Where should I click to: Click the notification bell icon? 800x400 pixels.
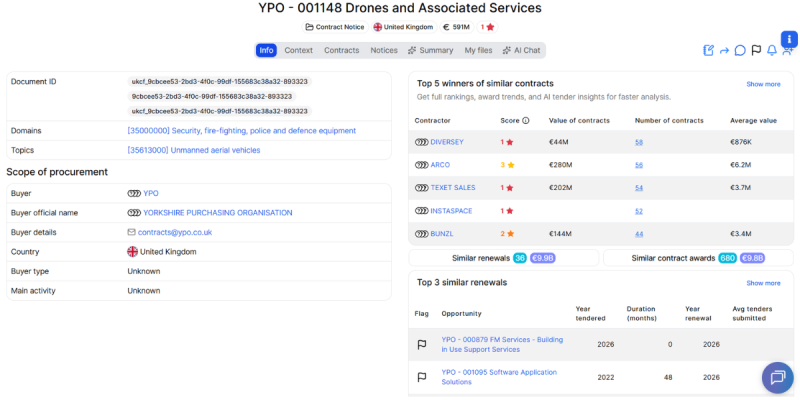click(x=772, y=51)
